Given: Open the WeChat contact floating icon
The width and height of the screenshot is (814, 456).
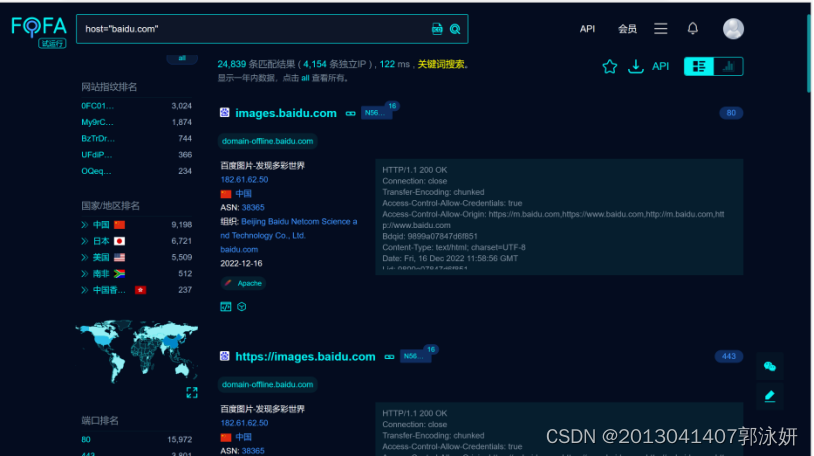Looking at the screenshot, I should coord(769,367).
